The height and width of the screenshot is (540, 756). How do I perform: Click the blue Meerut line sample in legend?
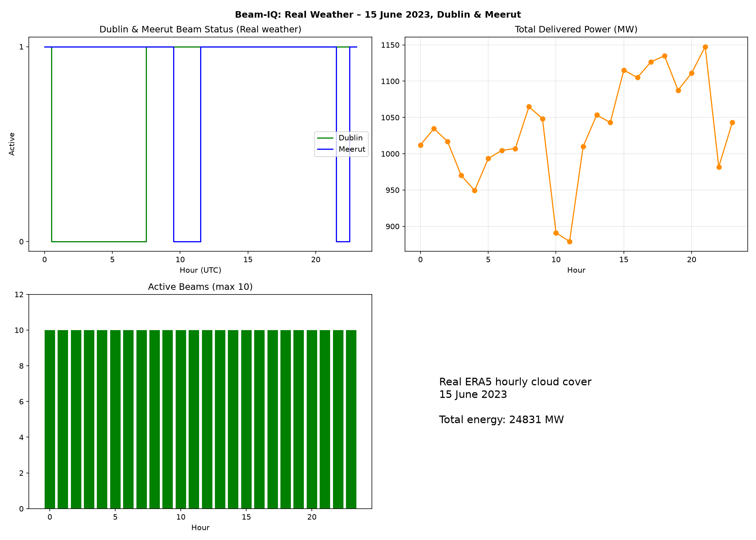tap(325, 149)
